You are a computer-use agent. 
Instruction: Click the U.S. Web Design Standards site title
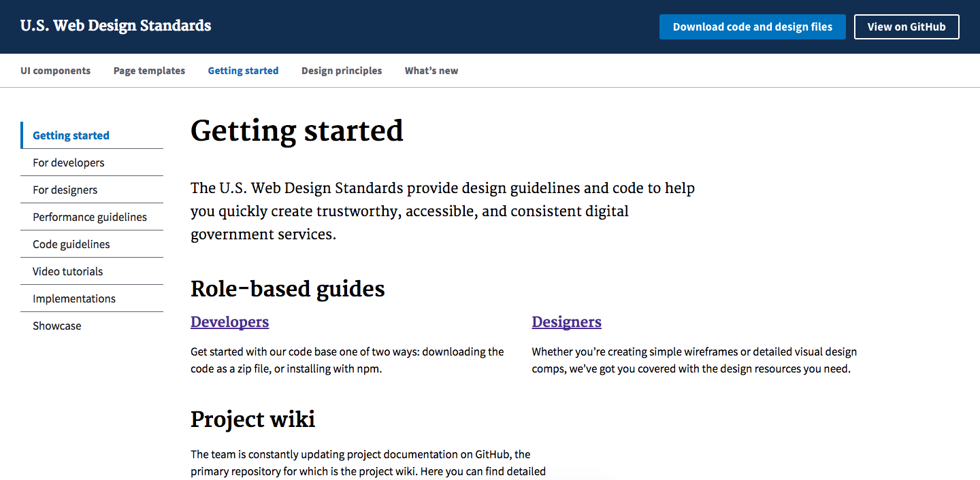click(x=116, y=26)
